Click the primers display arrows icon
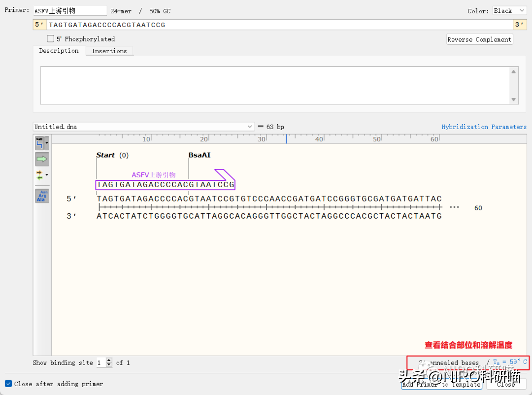 (39, 175)
